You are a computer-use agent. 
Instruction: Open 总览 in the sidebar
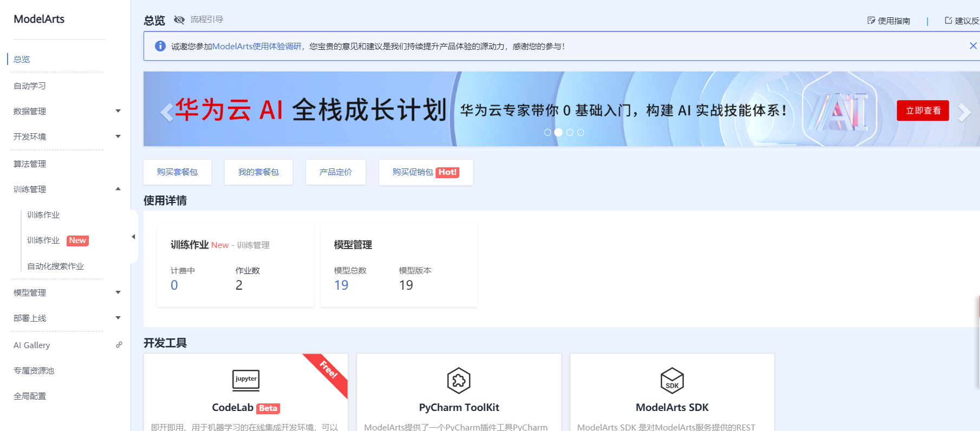pos(22,59)
